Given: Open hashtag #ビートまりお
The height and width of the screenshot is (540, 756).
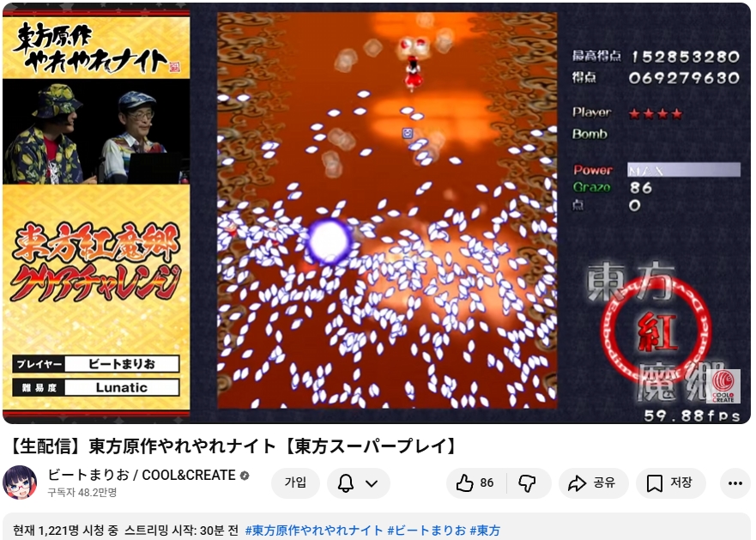Looking at the screenshot, I should pyautogui.click(x=426, y=531).
